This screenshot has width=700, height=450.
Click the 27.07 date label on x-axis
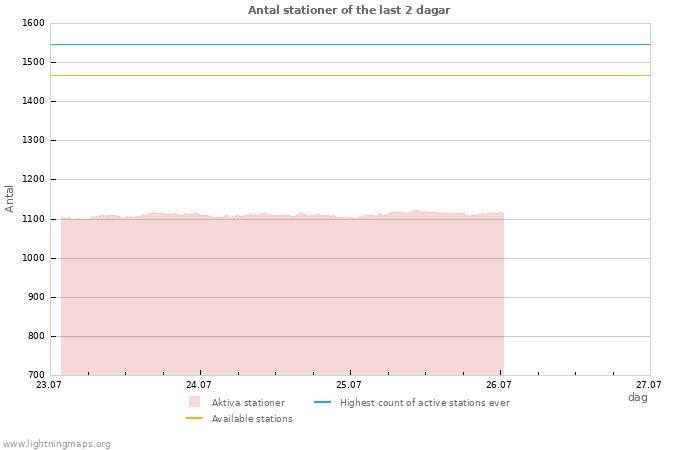click(x=649, y=384)
